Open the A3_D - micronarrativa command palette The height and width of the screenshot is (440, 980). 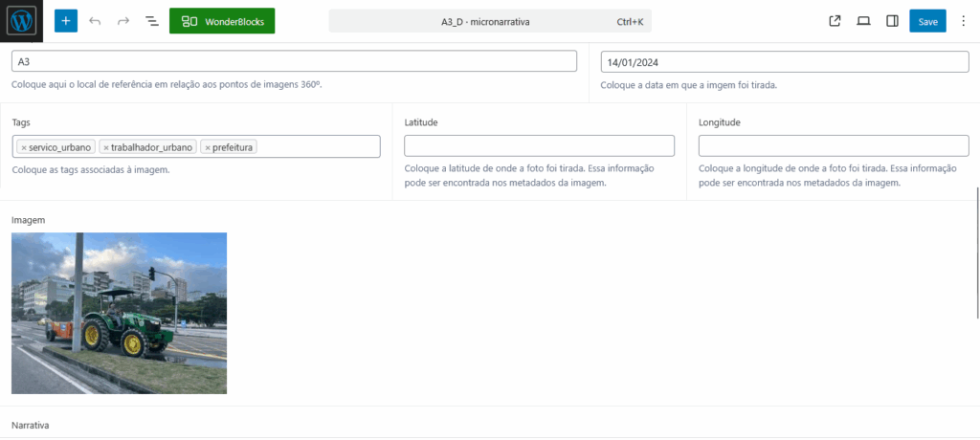click(484, 21)
